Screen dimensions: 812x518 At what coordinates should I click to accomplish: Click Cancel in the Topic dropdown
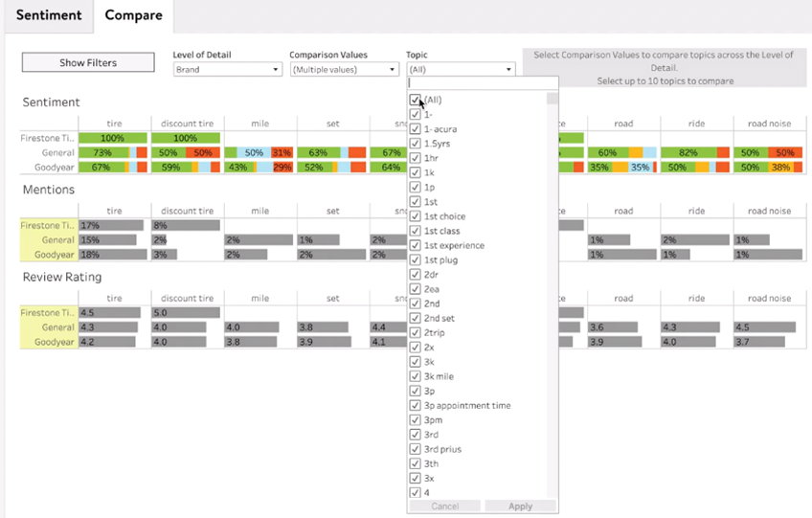pyautogui.click(x=445, y=507)
